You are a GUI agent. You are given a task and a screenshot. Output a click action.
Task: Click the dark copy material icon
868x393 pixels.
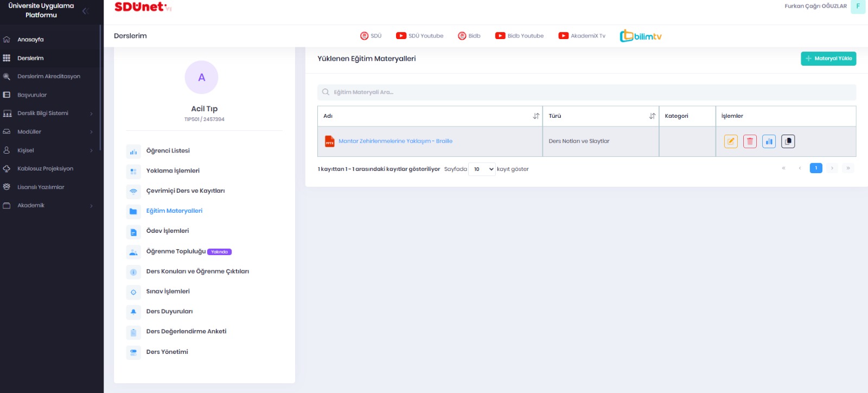(788, 141)
